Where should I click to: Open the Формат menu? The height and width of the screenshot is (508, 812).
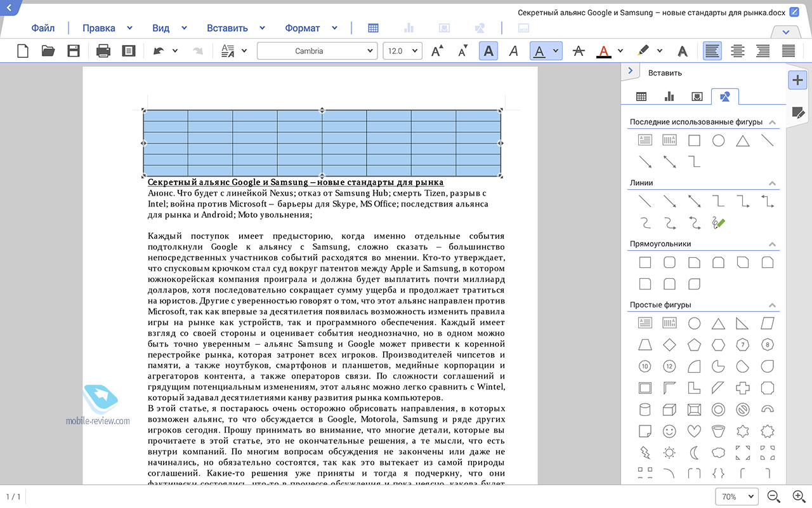(303, 28)
